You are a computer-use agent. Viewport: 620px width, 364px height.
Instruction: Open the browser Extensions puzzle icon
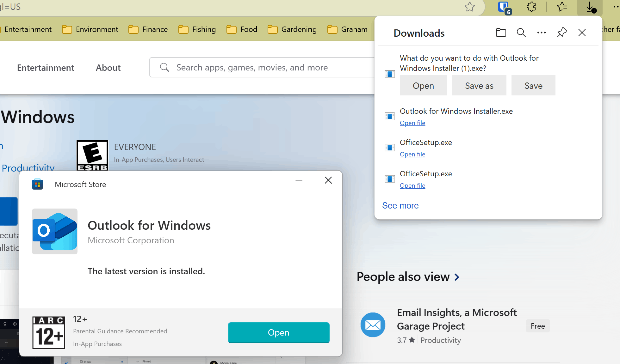531,7
